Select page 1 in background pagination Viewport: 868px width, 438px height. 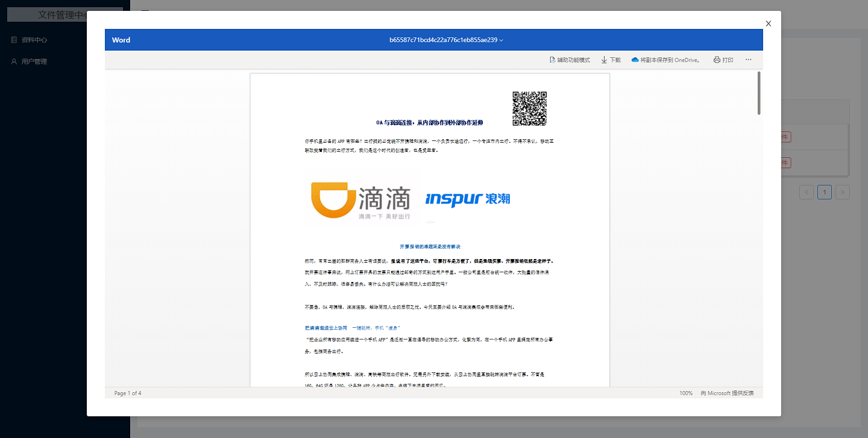[825, 192]
